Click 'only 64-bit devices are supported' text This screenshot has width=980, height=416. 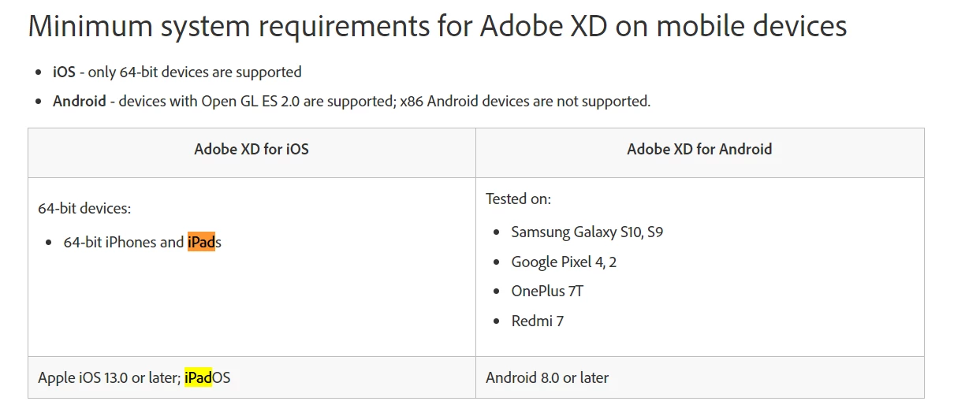[x=195, y=72]
